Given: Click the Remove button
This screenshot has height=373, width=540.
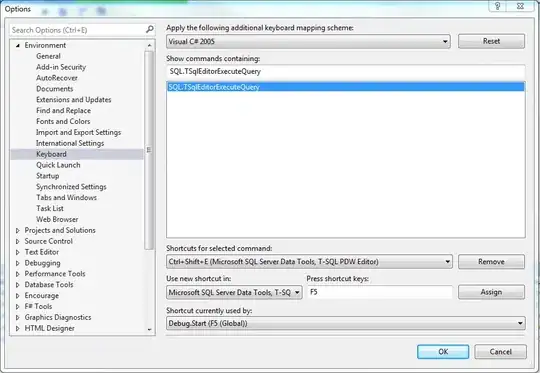Looking at the screenshot, I should [491, 262].
